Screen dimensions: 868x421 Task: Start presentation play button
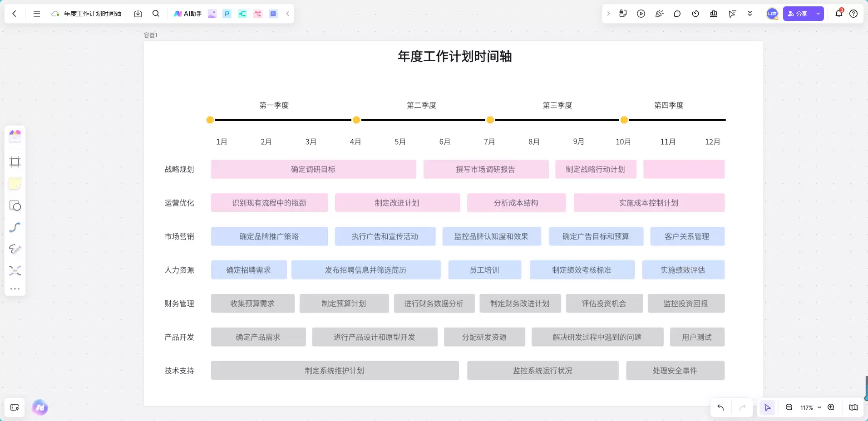tap(641, 14)
